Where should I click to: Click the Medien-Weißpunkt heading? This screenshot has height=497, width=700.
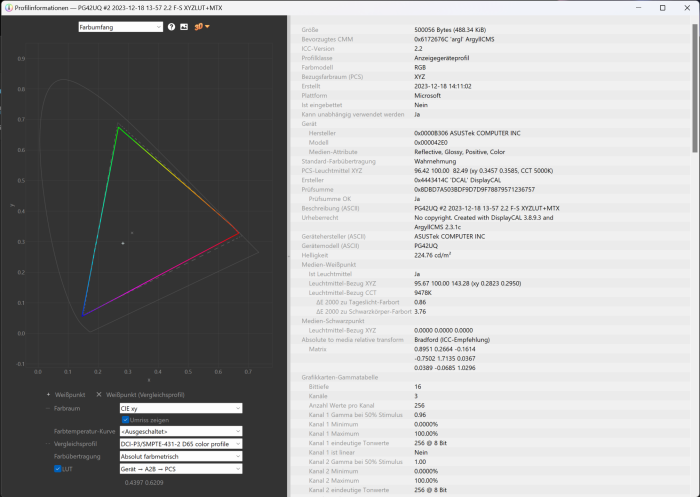tap(328, 264)
